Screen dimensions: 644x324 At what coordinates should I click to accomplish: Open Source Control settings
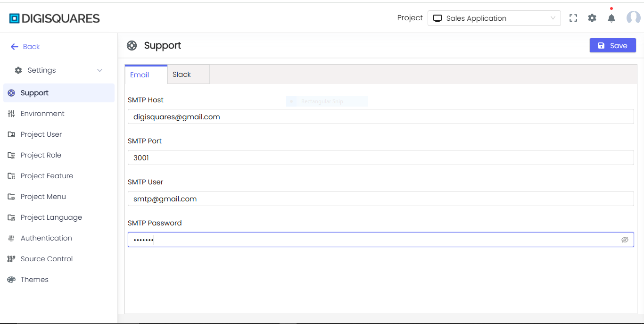click(47, 259)
